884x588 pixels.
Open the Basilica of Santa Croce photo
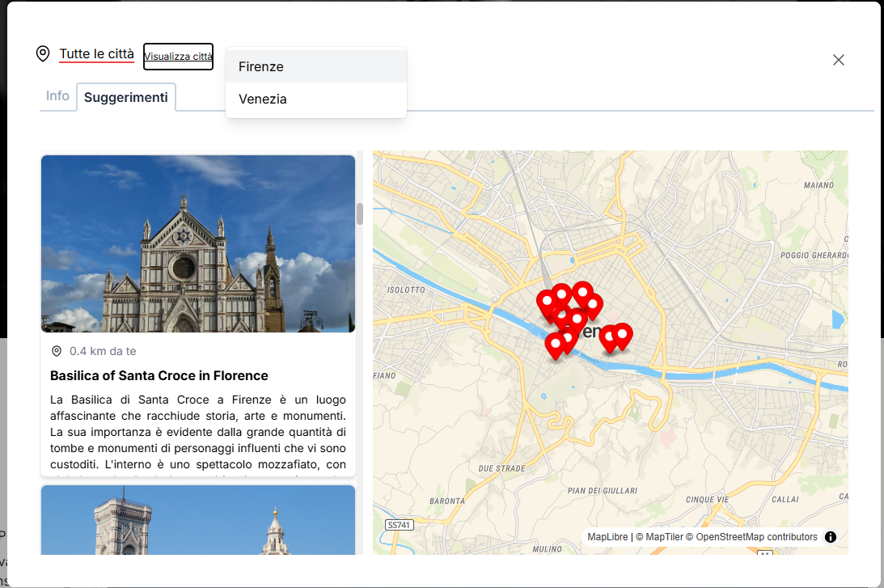pos(198,243)
